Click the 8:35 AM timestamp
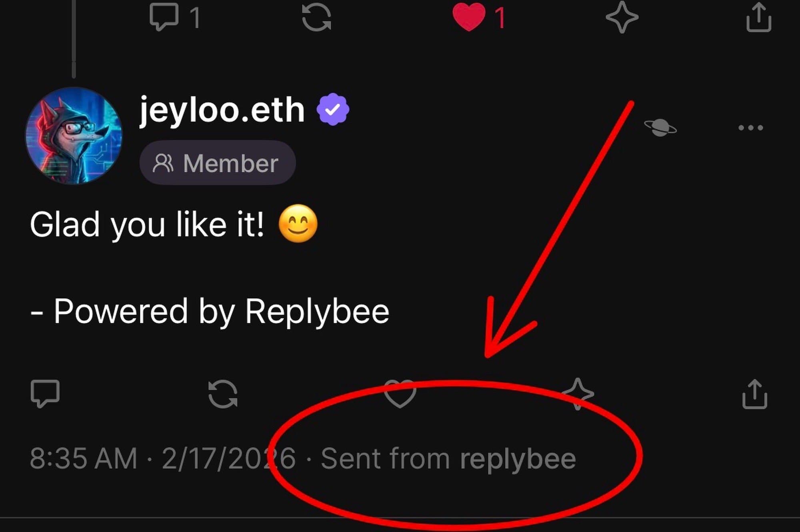 pyautogui.click(x=84, y=458)
